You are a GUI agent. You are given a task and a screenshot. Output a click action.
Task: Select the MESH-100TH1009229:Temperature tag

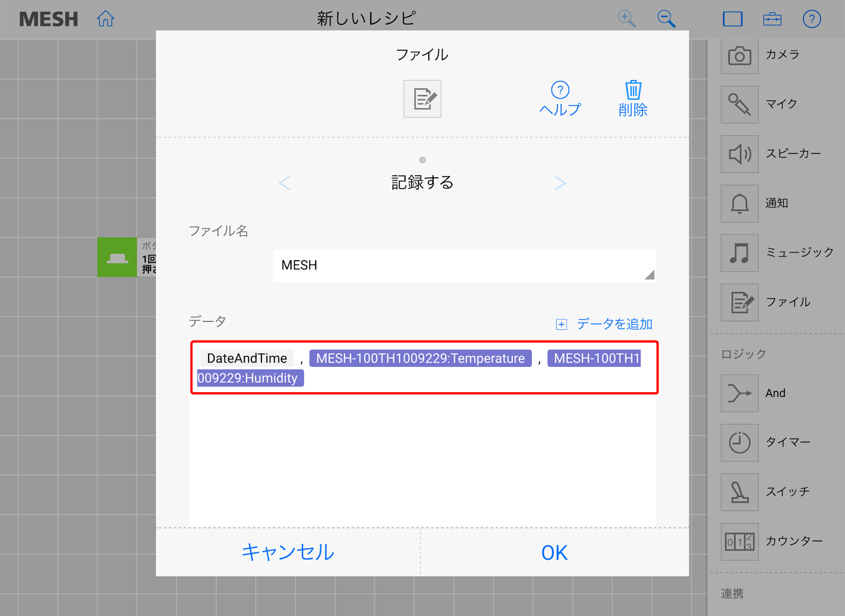click(420, 358)
